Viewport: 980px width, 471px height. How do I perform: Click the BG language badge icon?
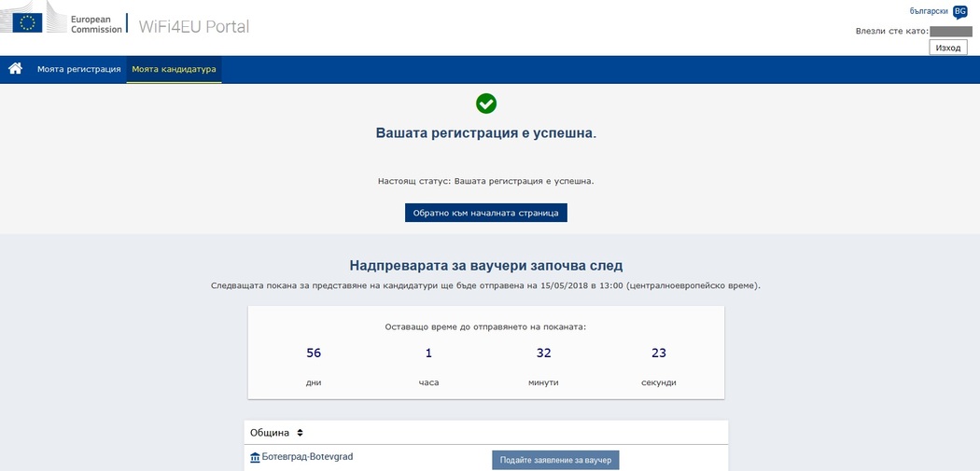pos(959,12)
